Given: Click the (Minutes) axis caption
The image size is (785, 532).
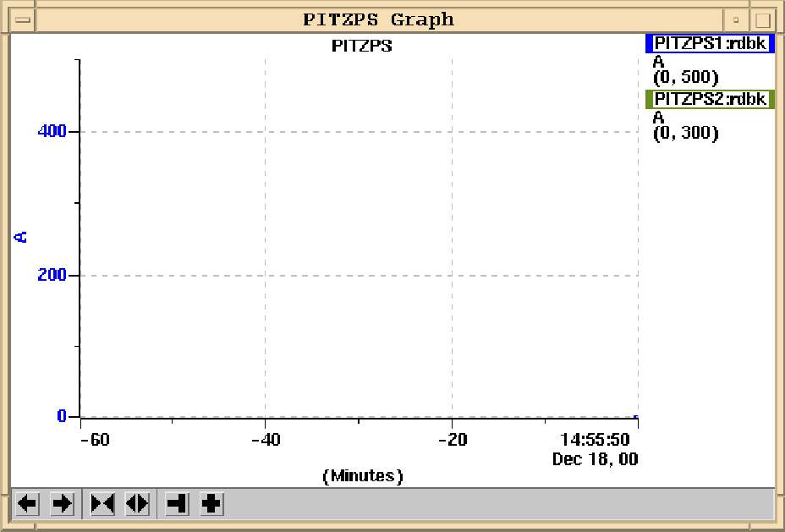Looking at the screenshot, I should click(x=362, y=475).
